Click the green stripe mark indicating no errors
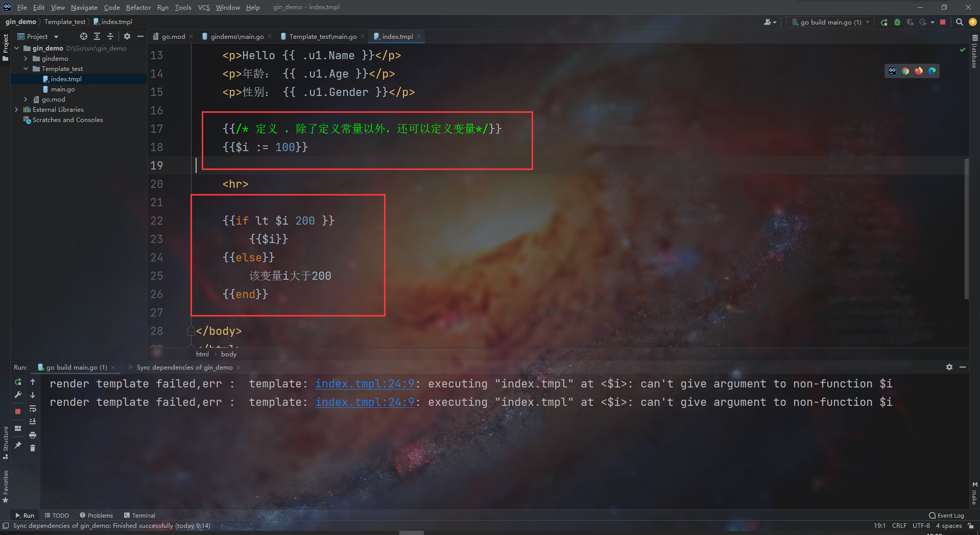The image size is (980, 535). (x=963, y=50)
